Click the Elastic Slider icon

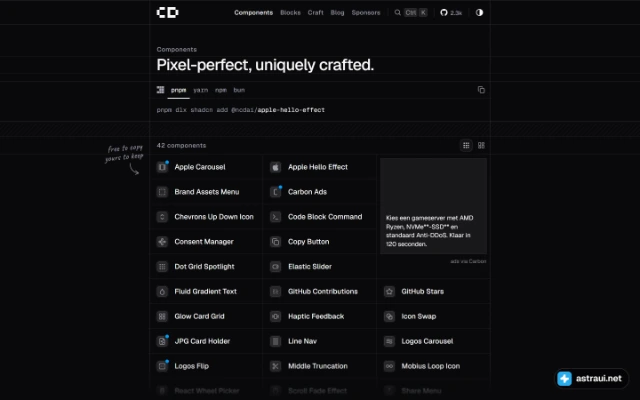pos(276,267)
